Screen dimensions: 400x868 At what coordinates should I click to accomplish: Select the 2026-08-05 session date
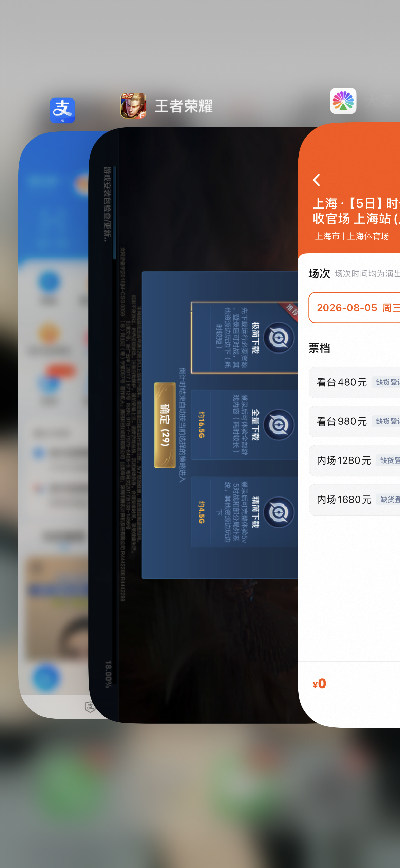click(354, 308)
